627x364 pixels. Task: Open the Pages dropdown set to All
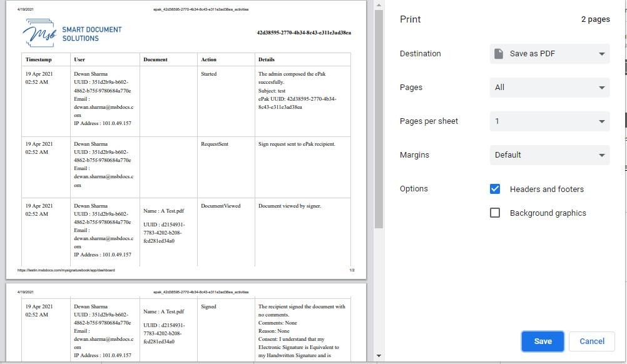(549, 88)
